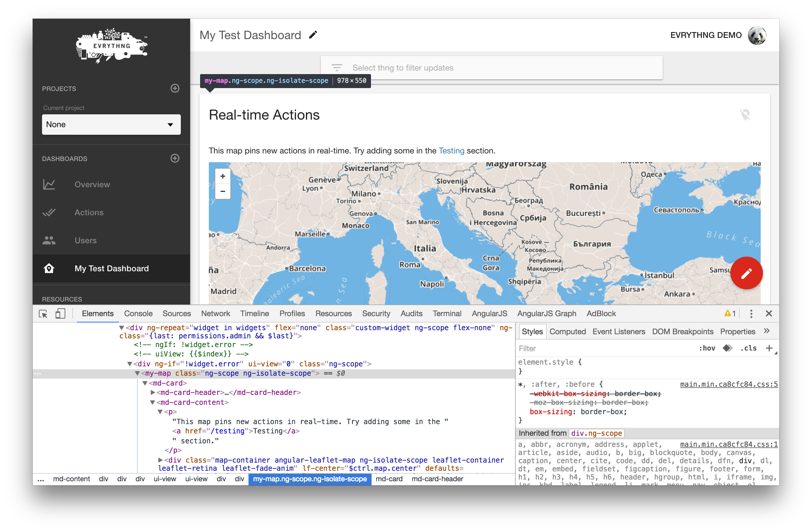Collapse the md-card element node

[145, 383]
